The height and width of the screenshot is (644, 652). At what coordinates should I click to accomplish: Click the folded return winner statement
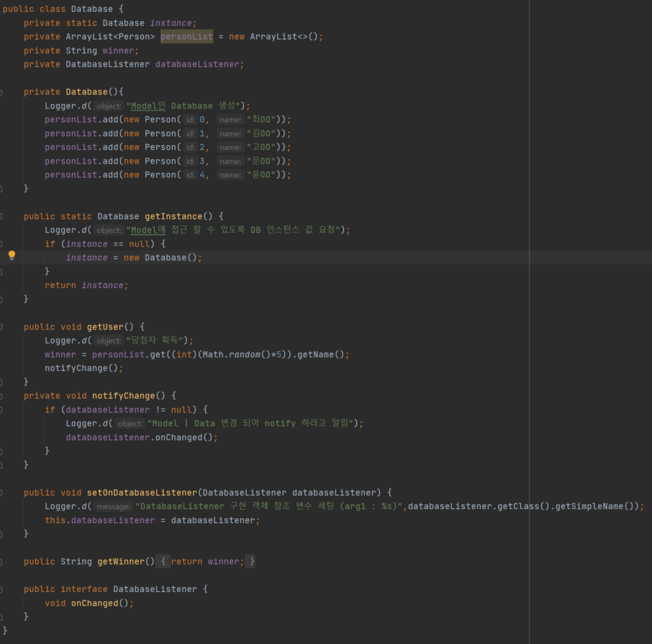tap(207, 562)
